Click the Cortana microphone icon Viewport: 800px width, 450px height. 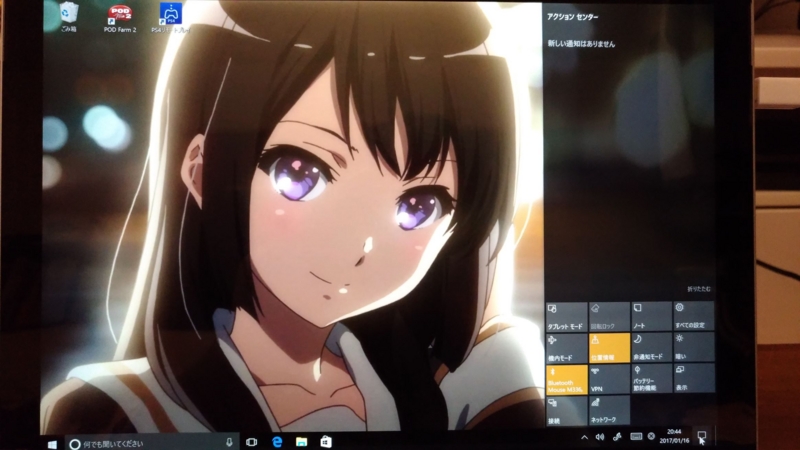pyautogui.click(x=229, y=442)
